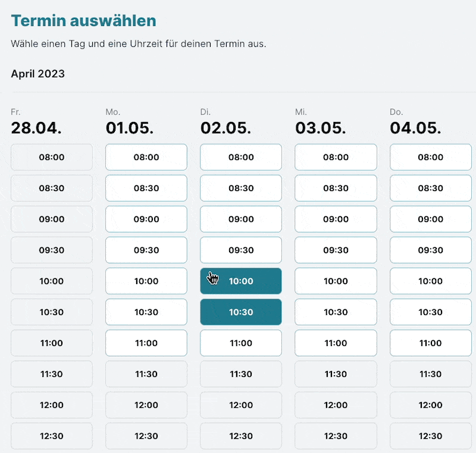Choose 09:30 on Monday 01.05.
This screenshot has width=476, height=453.
[146, 250]
